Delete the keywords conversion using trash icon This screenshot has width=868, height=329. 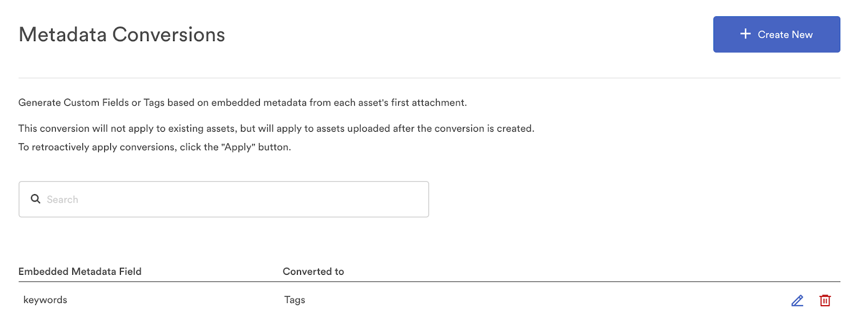point(825,301)
